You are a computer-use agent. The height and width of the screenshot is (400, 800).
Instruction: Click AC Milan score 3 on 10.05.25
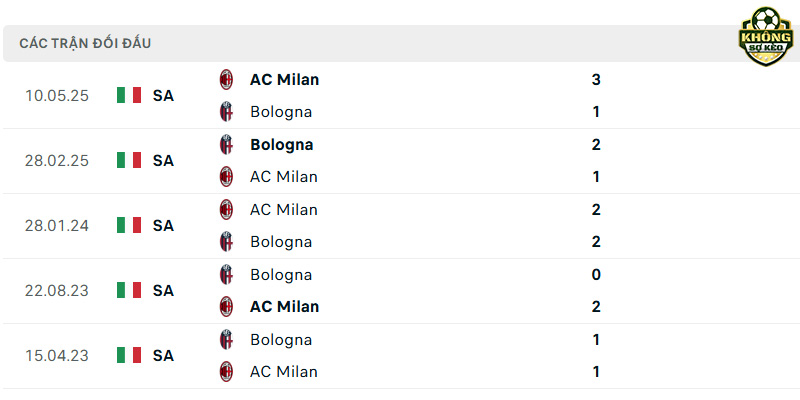pos(596,80)
